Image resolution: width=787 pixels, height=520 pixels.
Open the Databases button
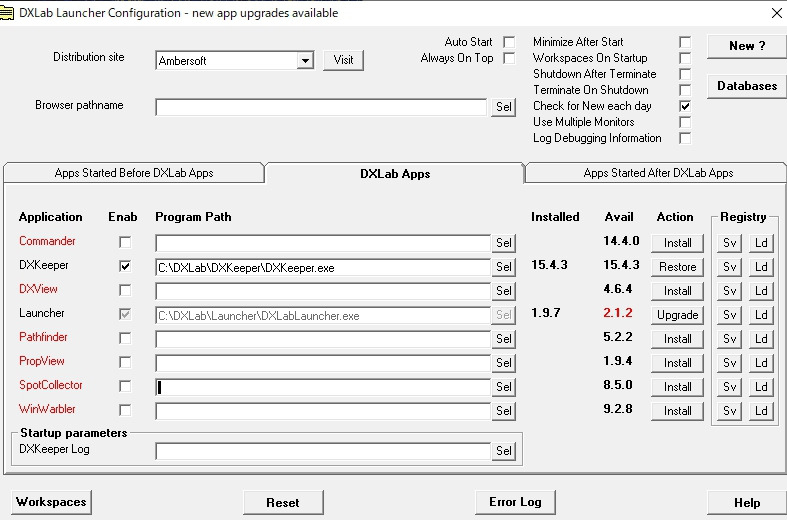[x=747, y=86]
